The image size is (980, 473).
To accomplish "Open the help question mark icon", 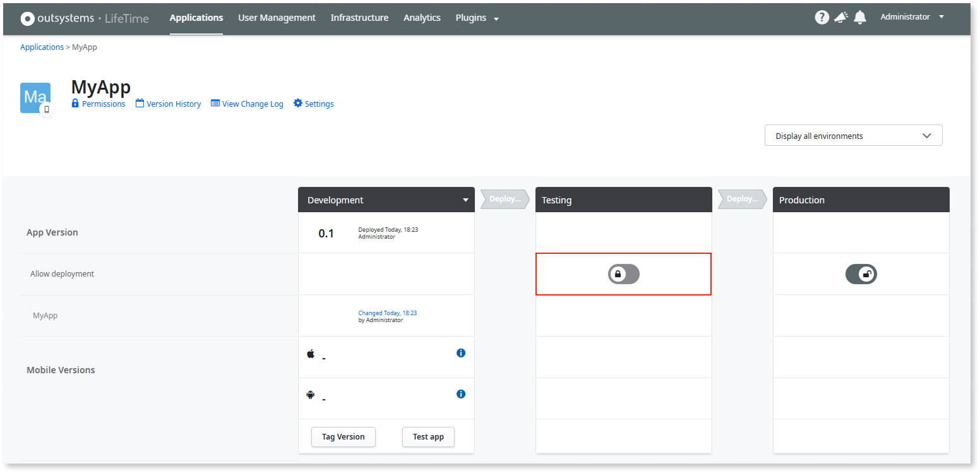I will (822, 17).
